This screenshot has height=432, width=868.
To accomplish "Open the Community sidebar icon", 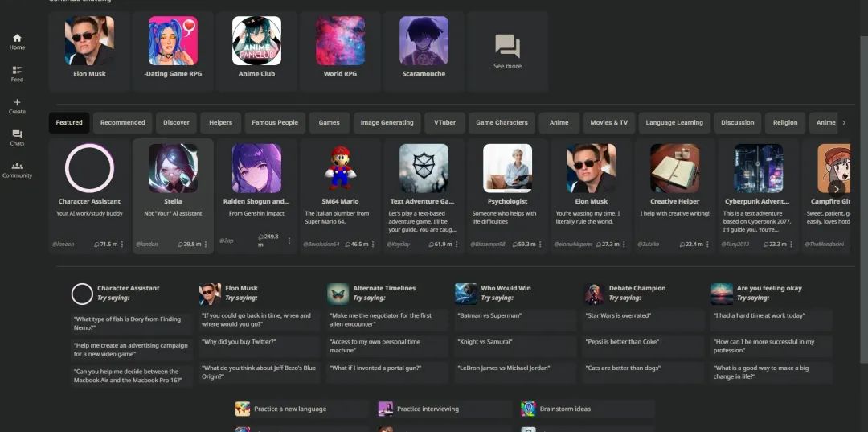I will pos(17,166).
